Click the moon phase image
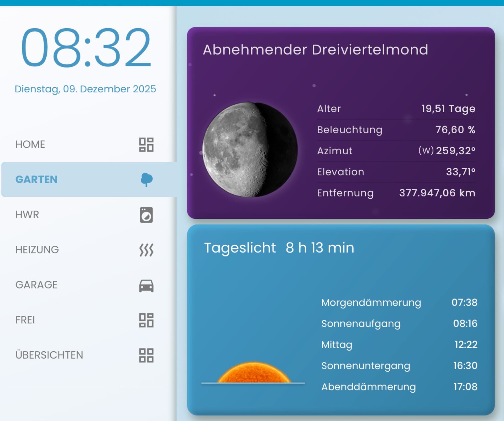 250,150
